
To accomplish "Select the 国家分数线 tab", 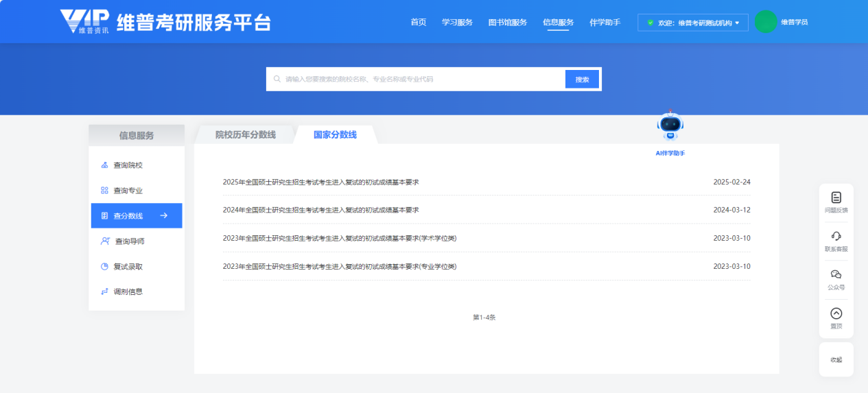I will pos(335,135).
